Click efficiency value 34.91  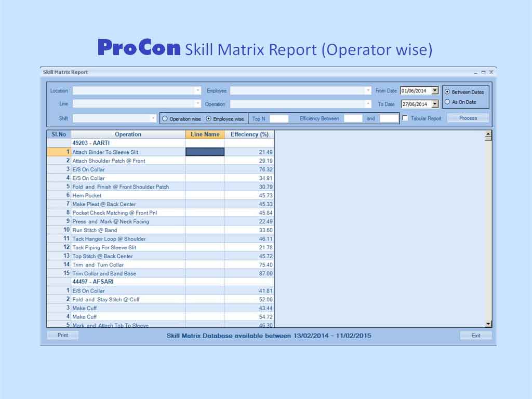pos(265,178)
